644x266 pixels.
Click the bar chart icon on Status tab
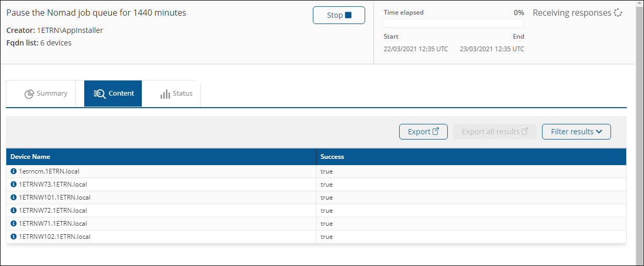point(165,94)
